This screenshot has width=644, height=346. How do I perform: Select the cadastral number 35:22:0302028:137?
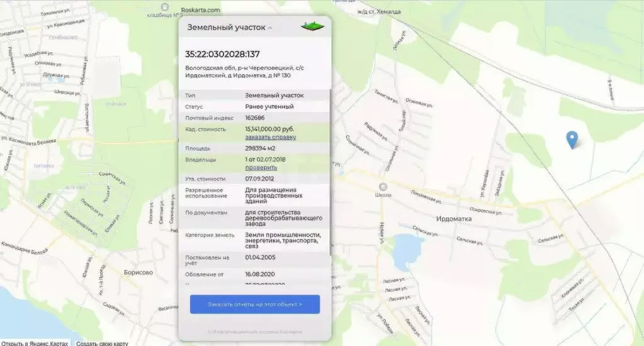(222, 54)
